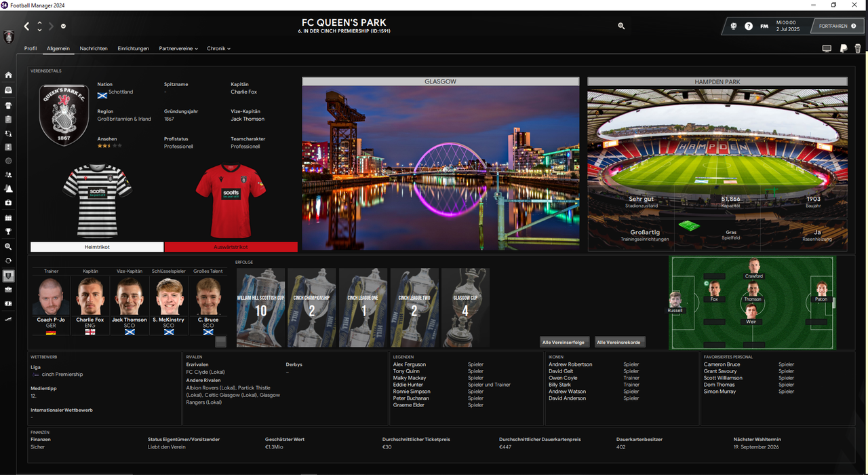The height and width of the screenshot is (475, 868).
Task: Click the selected club shield icon in the sidebar
Action: point(8,275)
